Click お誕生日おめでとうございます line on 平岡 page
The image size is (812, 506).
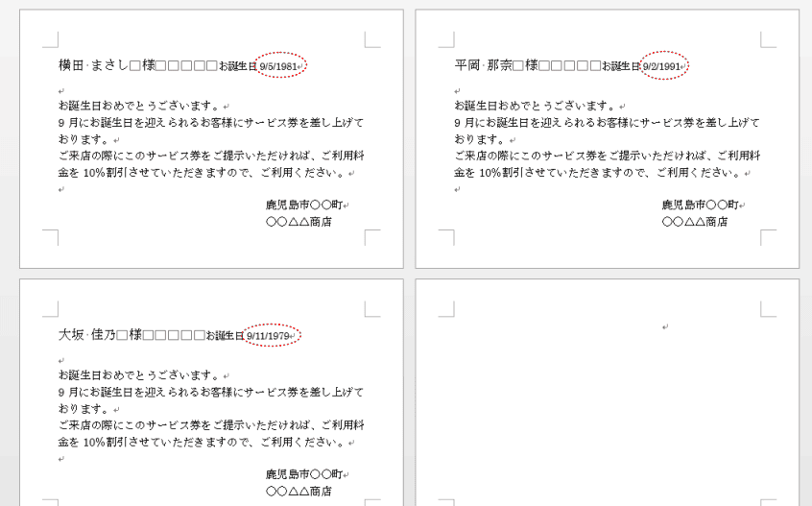(537, 106)
